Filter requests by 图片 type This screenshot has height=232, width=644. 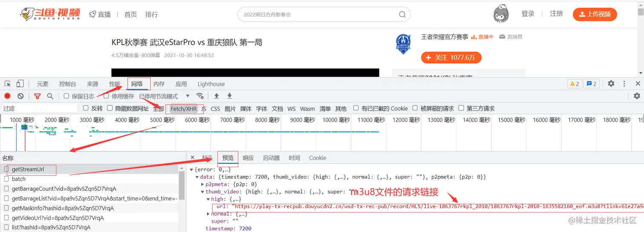coord(230,109)
